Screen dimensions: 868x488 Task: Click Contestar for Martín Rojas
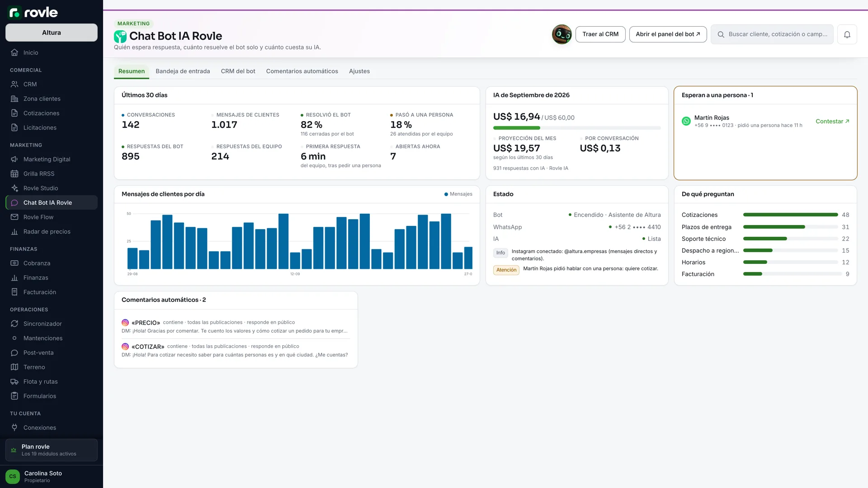coord(832,121)
